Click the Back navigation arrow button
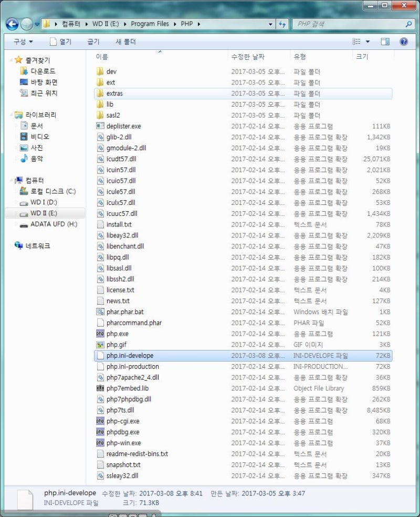 12,24
